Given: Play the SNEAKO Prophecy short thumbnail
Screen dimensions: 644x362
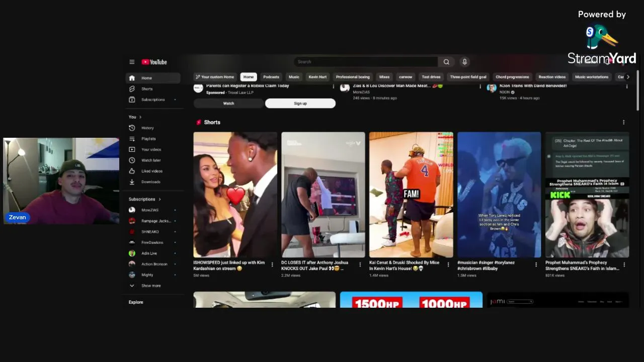Looking at the screenshot, I should [587, 195].
